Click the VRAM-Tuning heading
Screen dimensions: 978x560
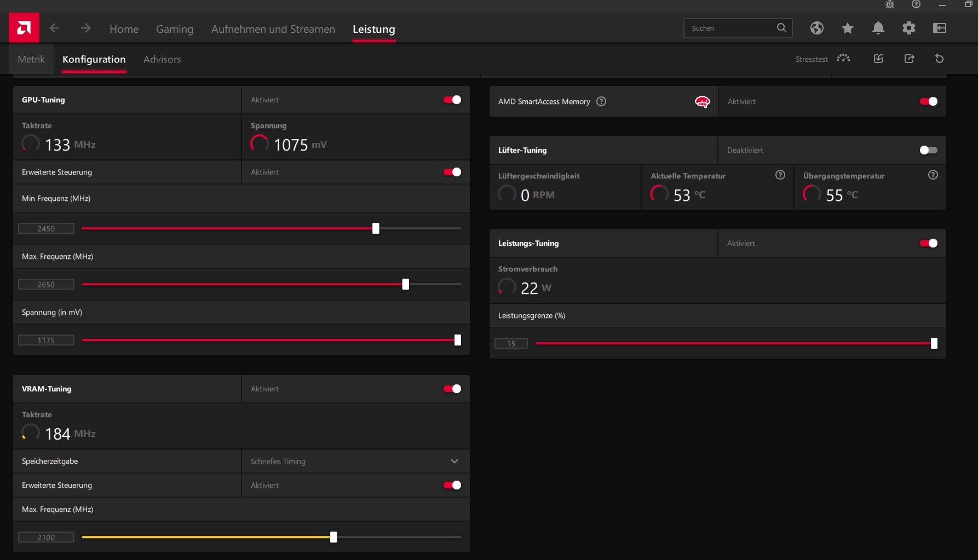[47, 389]
